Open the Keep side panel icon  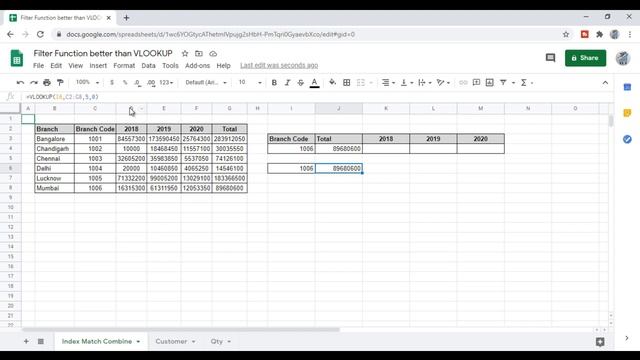627,113
